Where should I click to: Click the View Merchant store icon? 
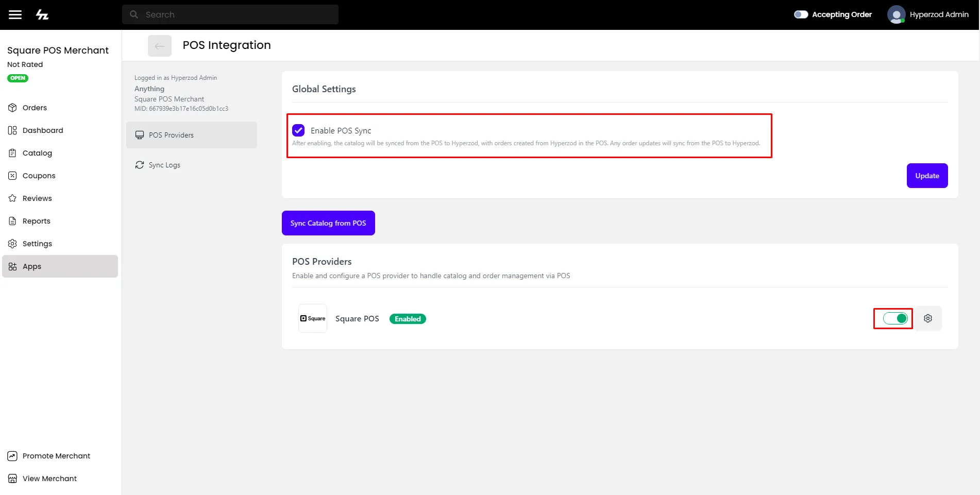point(12,479)
